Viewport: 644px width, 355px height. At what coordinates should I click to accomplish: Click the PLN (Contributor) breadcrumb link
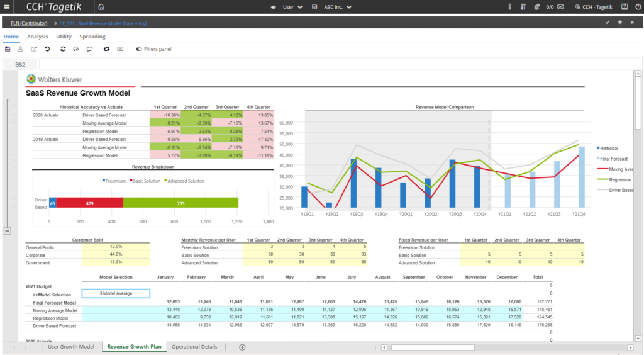tap(29, 23)
